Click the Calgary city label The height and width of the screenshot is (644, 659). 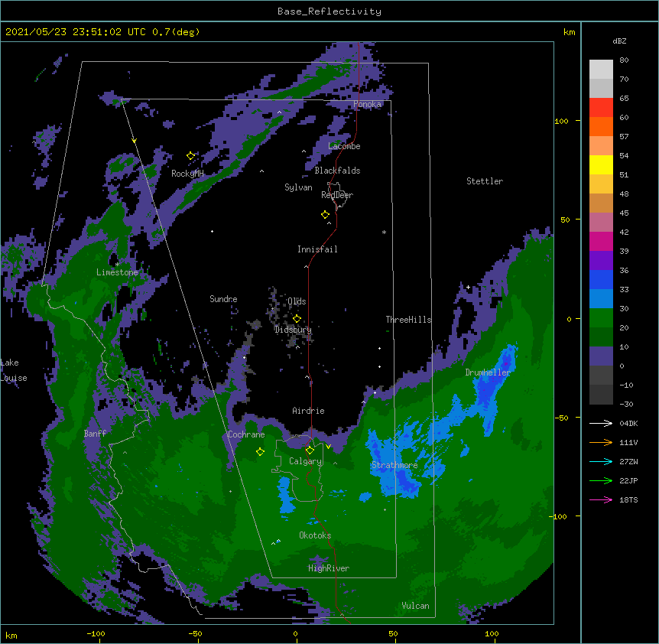point(305,461)
